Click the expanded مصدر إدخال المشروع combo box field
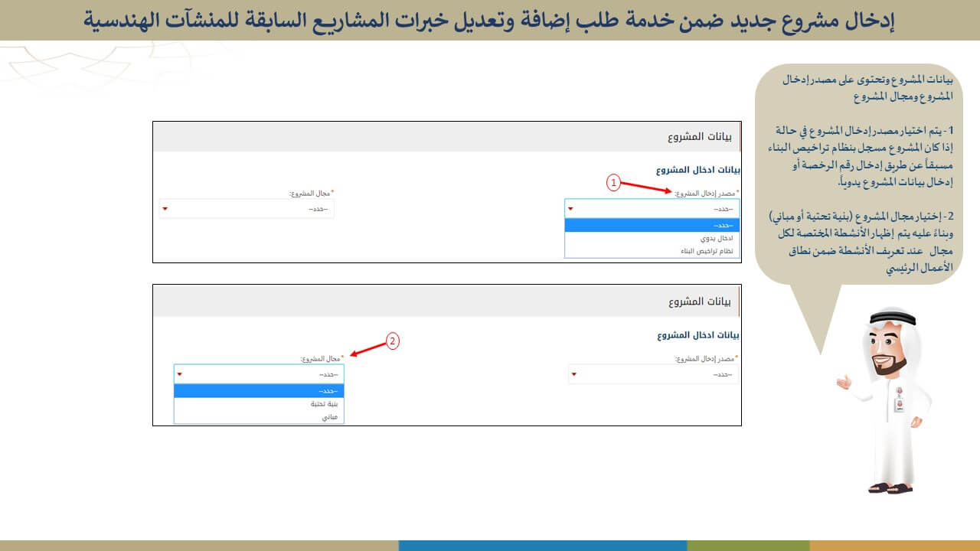This screenshot has width=980, height=551. click(652, 209)
